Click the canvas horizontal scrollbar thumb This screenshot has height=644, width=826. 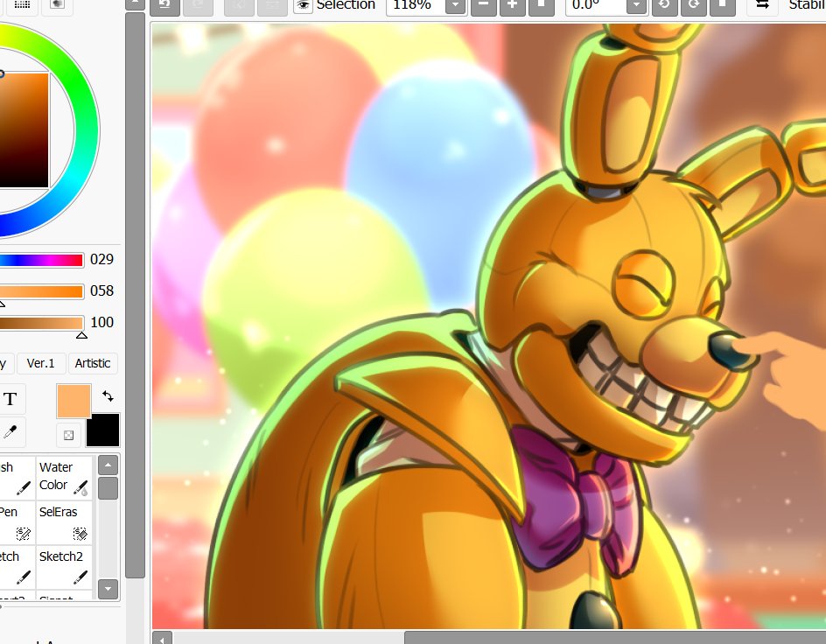click(x=615, y=638)
